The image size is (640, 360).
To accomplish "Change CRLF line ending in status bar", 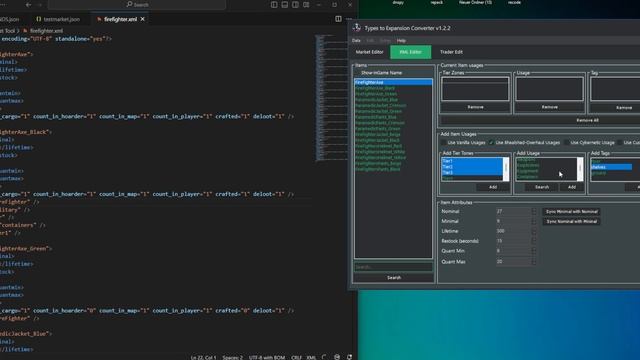I will tap(296, 358).
